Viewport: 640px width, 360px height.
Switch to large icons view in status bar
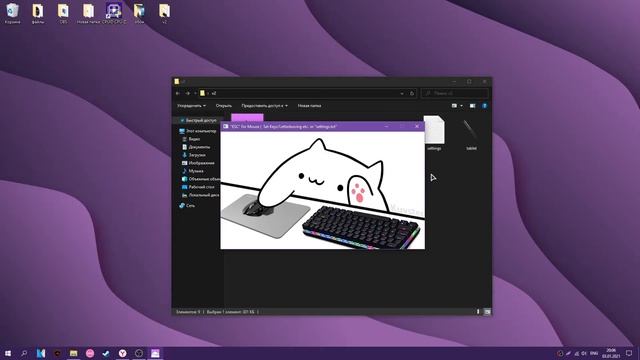pyautogui.click(x=487, y=312)
